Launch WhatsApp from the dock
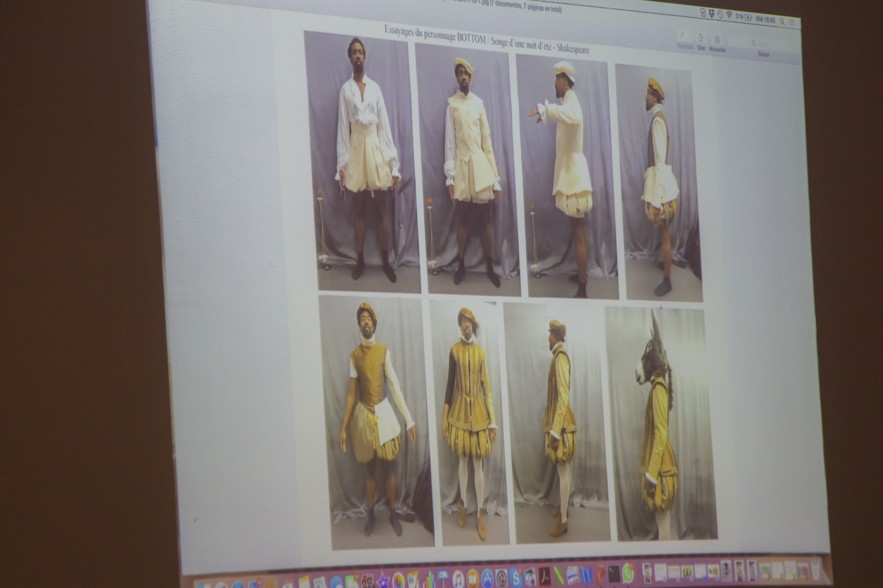Viewport: 883px width, 588px height. point(628,573)
